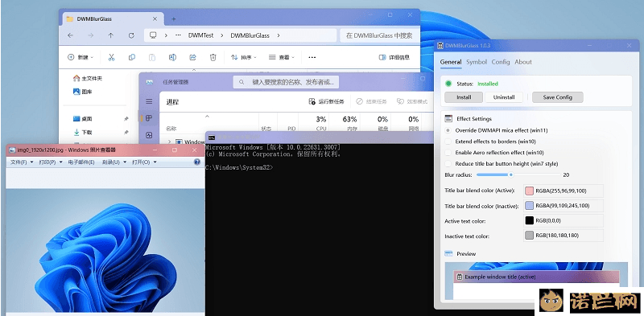Open the See more ellipsis in Explorer toolbar
Viewport: 644px width, 316px height.
pos(312,57)
